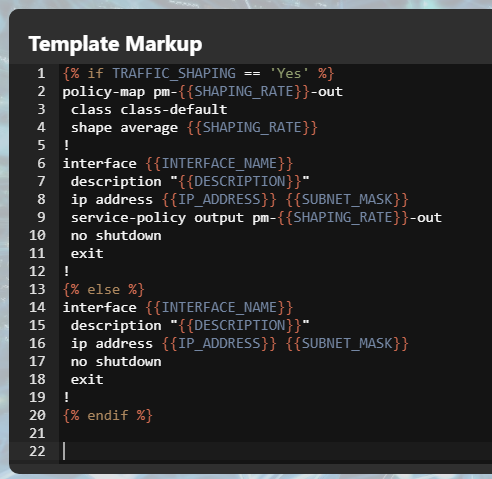
Task: Click 'no shutdown' on line 17
Action: tap(116, 362)
